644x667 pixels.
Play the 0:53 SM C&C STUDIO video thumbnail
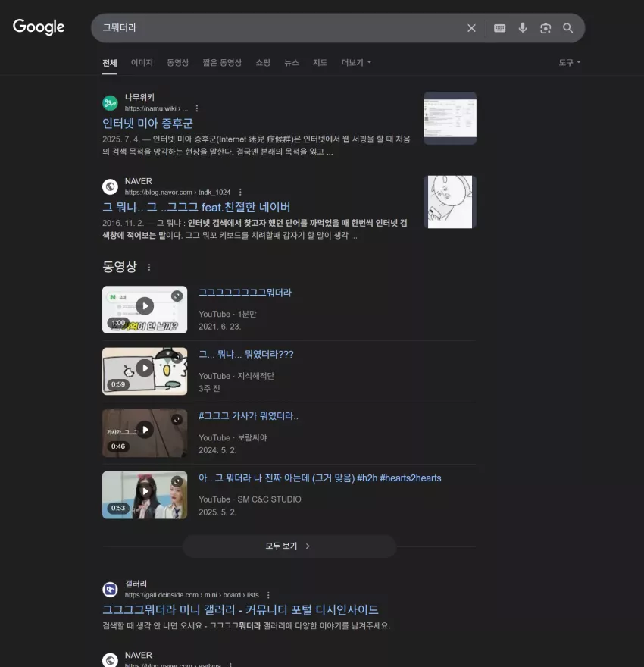pos(145,495)
